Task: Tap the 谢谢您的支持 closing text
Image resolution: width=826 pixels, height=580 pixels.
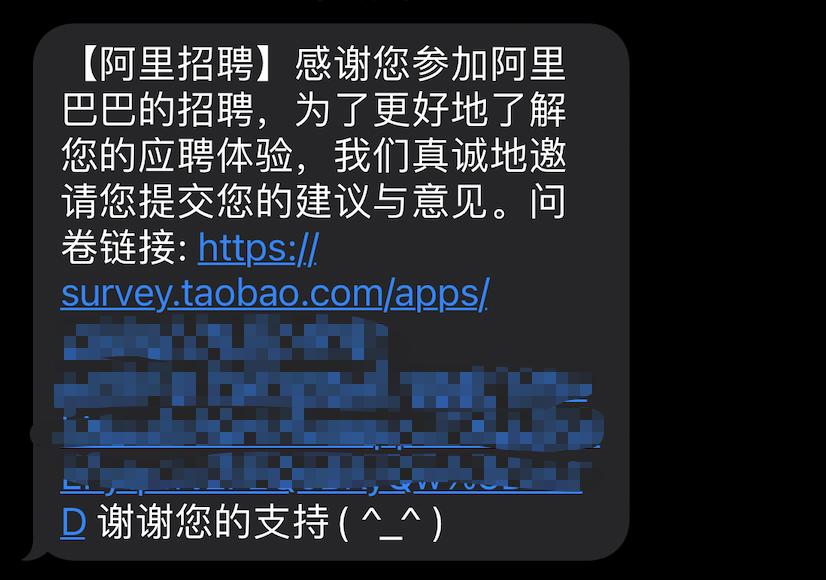Action: coord(213,523)
